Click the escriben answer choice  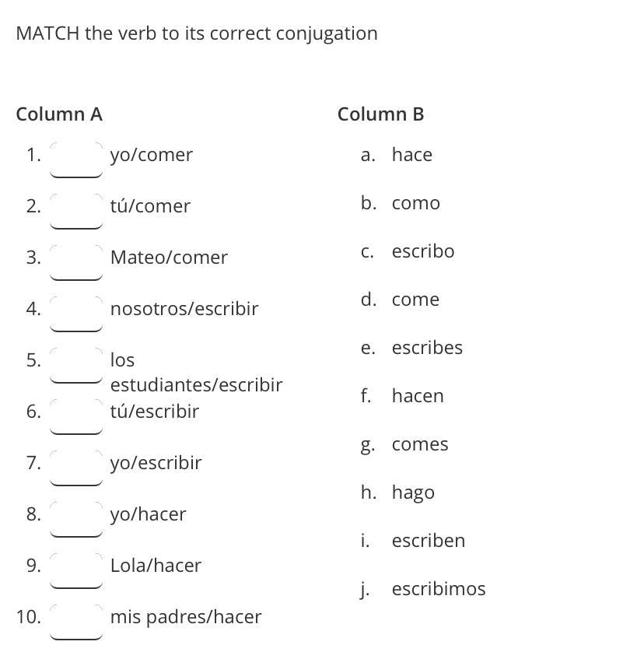point(429,541)
